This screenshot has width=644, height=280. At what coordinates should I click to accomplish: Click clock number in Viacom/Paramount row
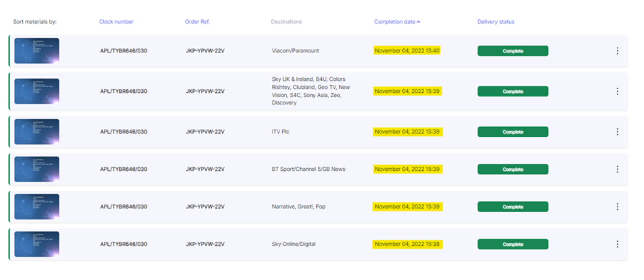(123, 51)
